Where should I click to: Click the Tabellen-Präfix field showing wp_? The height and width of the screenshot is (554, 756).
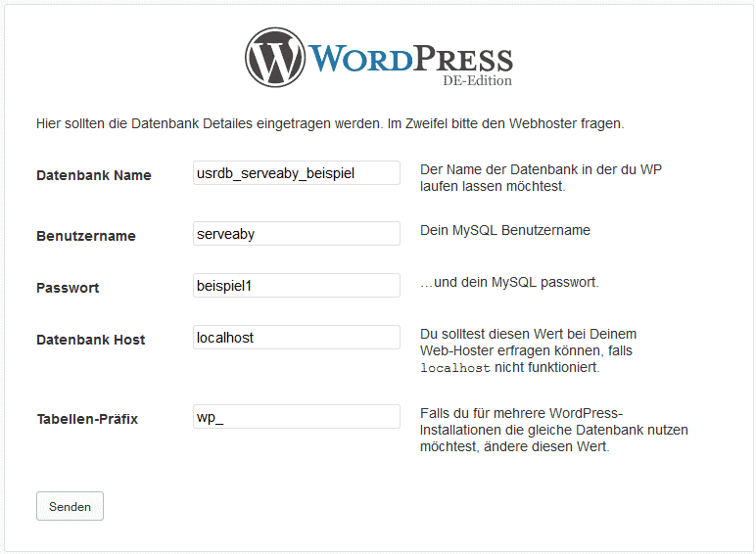click(297, 417)
